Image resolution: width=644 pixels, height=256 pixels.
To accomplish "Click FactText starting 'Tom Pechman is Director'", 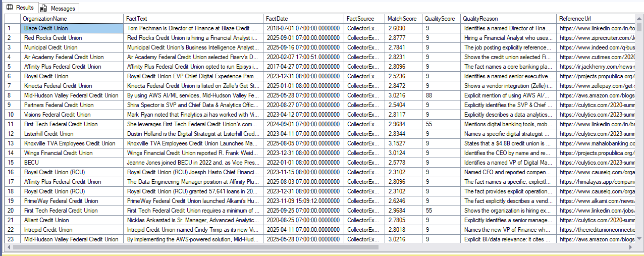I will click(x=194, y=28).
